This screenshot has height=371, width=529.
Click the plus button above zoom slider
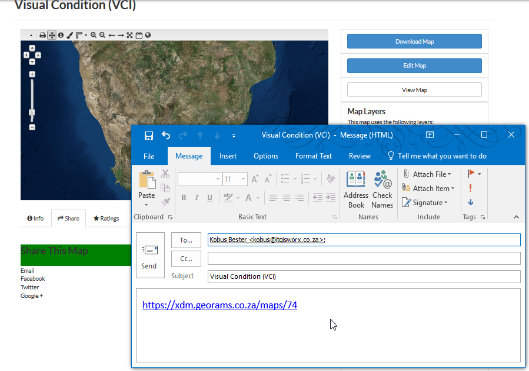click(x=32, y=74)
